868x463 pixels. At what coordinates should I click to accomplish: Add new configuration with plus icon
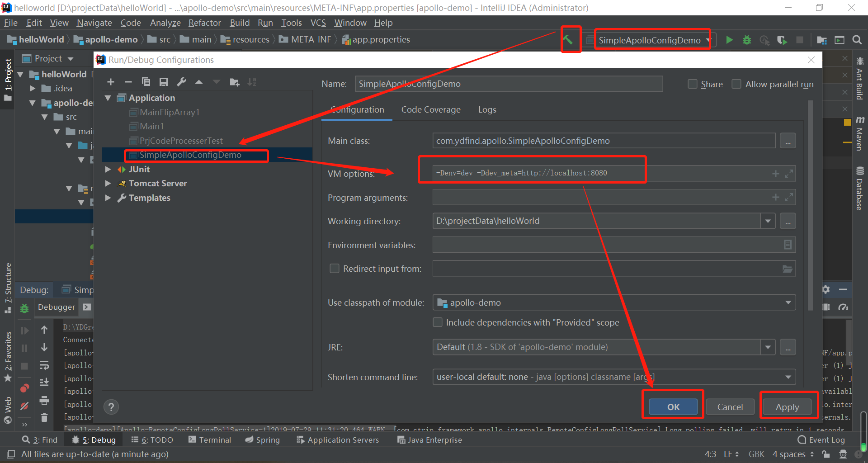[x=111, y=82]
